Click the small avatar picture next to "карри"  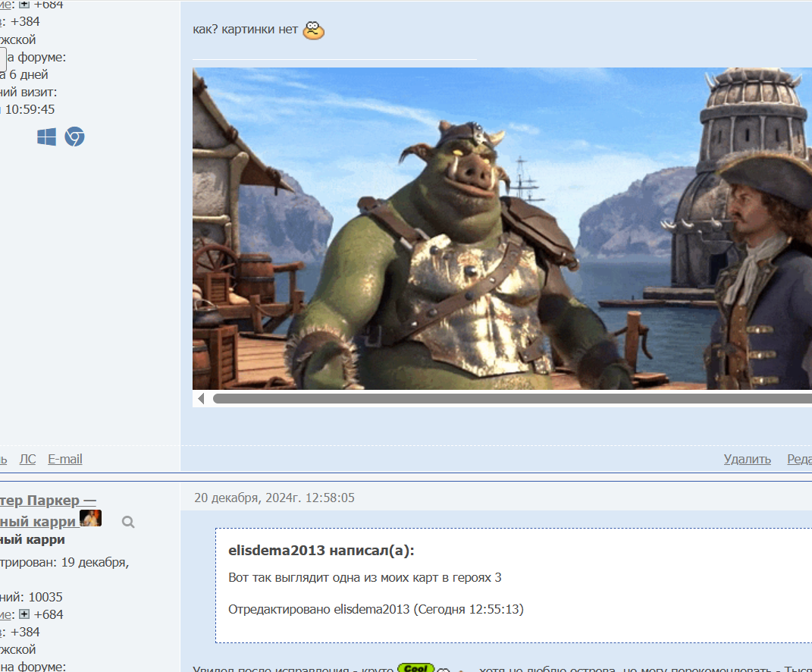click(91, 519)
